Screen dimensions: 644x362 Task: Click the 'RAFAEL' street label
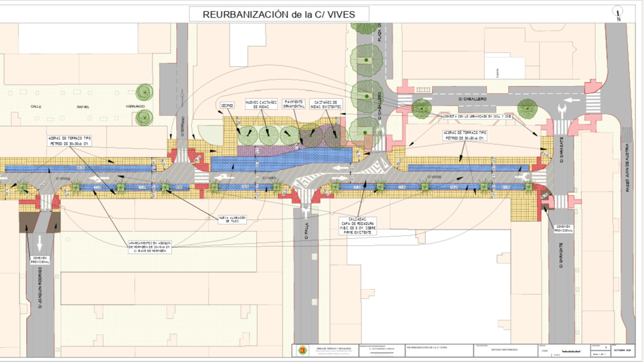pos(83,107)
